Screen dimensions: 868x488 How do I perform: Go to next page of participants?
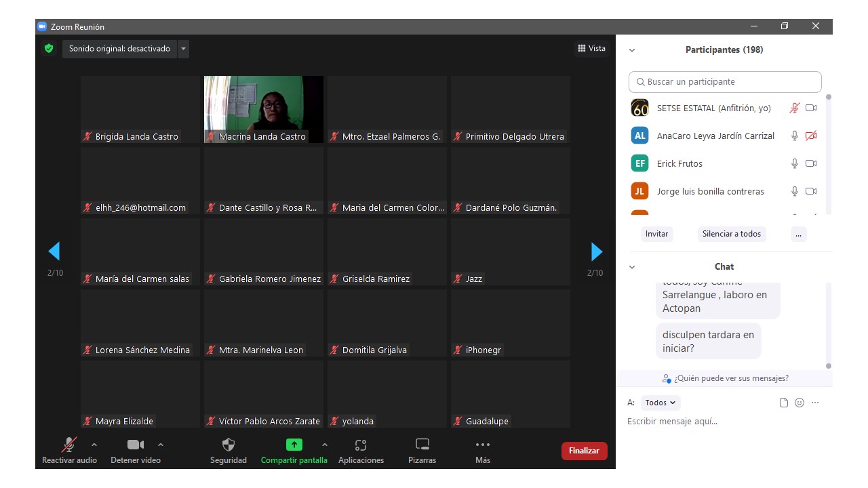[x=596, y=252]
